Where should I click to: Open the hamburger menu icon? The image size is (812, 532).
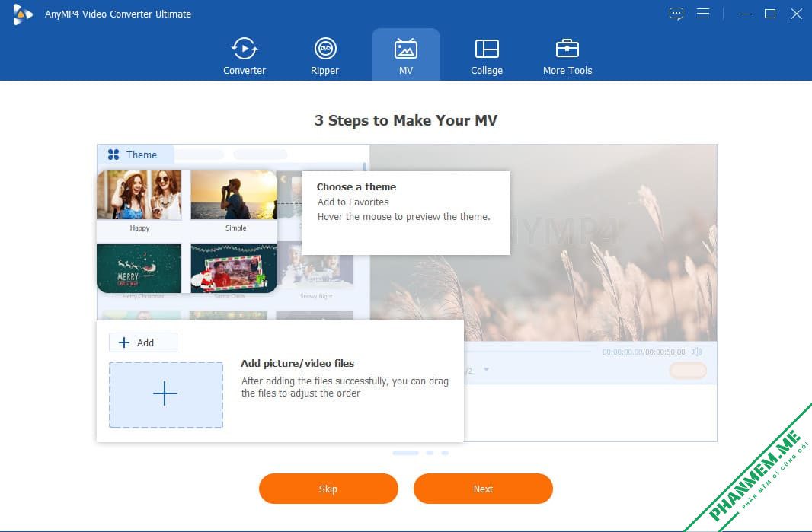(x=703, y=14)
